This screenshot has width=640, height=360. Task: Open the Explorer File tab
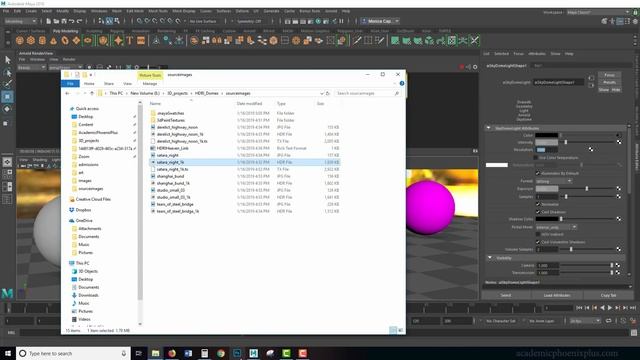70,83
